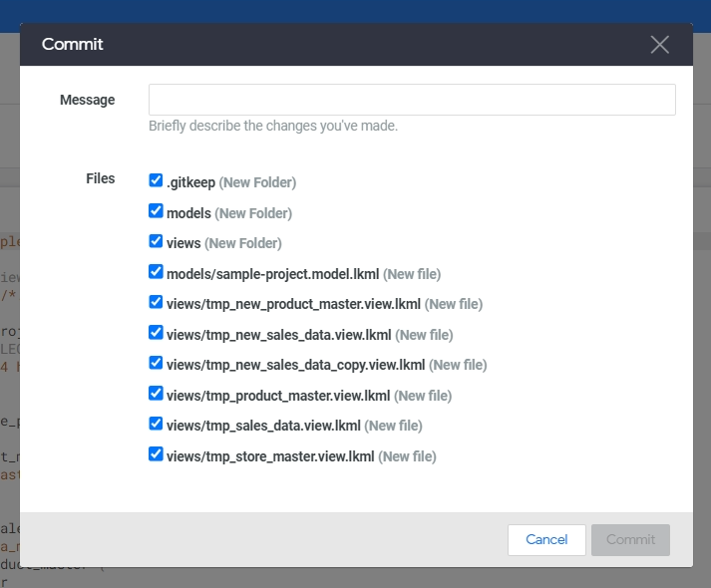711x588 pixels.
Task: Click the (New file) tag beside tmp_store_master
Action: pyautogui.click(x=407, y=456)
